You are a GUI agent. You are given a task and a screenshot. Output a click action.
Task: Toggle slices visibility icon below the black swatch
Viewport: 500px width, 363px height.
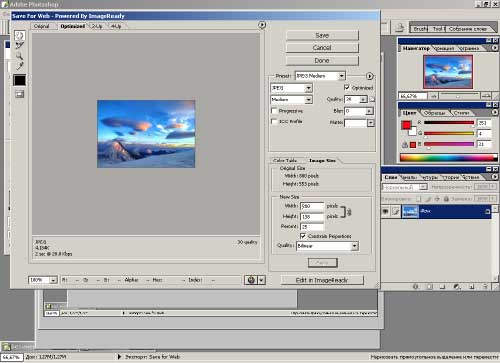coord(20,94)
